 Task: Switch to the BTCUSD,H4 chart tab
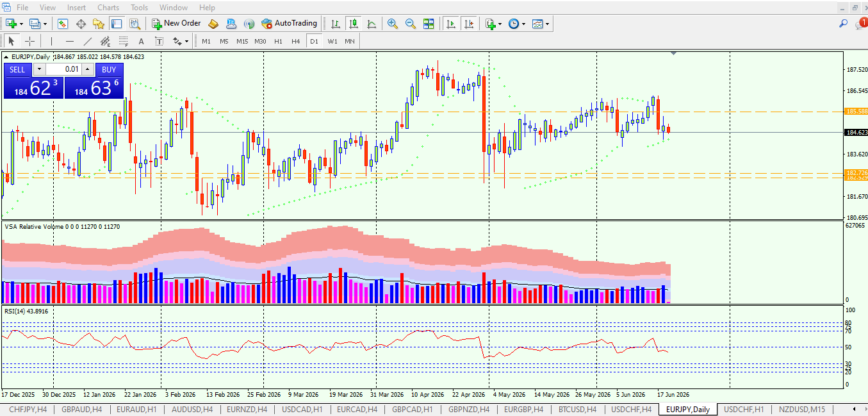tap(577, 409)
